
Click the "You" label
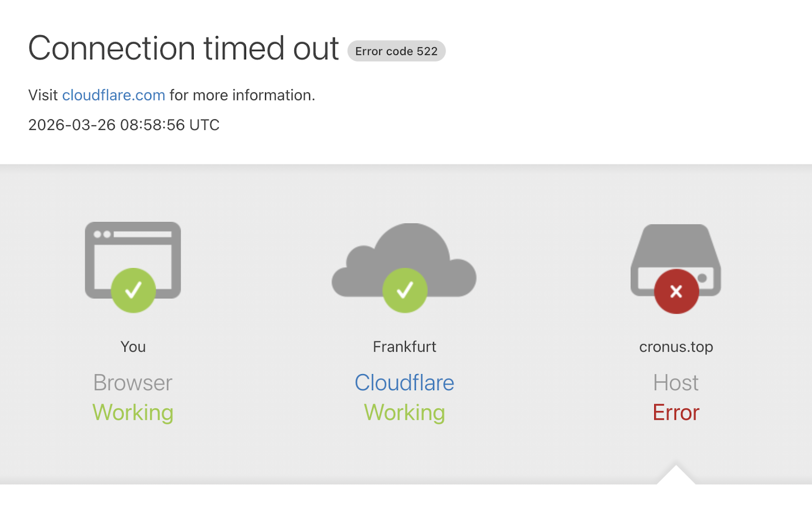click(133, 347)
